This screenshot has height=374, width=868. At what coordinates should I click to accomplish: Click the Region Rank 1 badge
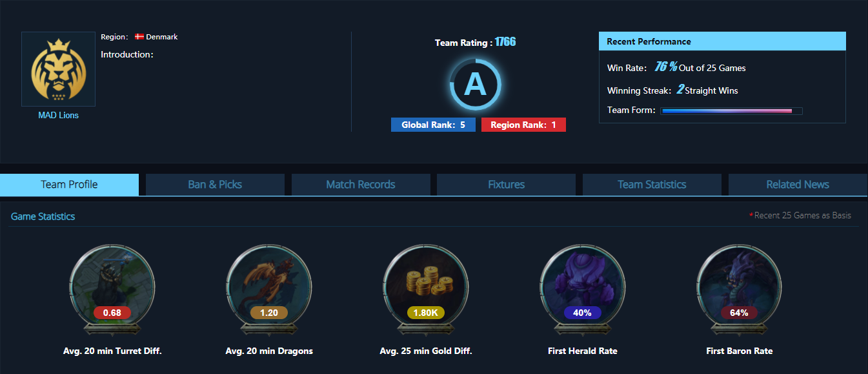click(523, 125)
